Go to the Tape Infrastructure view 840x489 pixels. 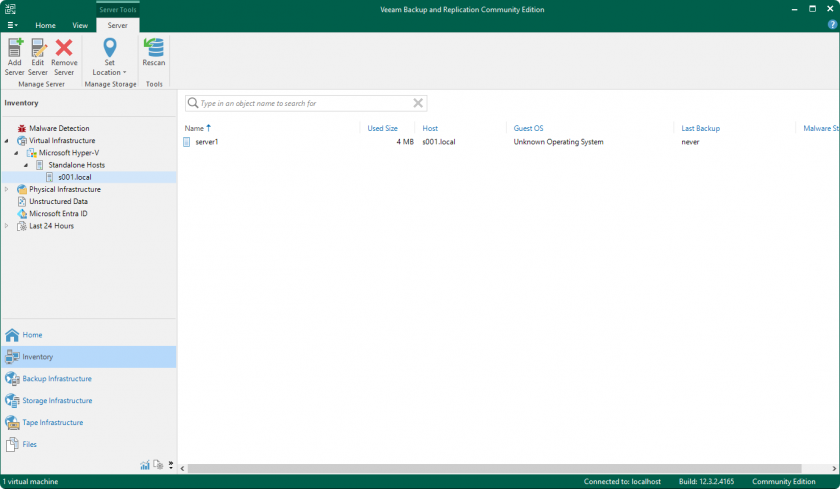click(53, 423)
